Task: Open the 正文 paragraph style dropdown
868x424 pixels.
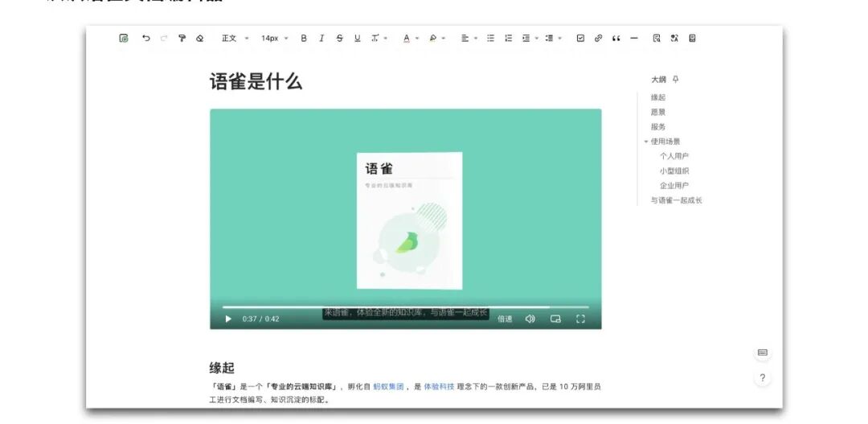Action: click(x=235, y=39)
